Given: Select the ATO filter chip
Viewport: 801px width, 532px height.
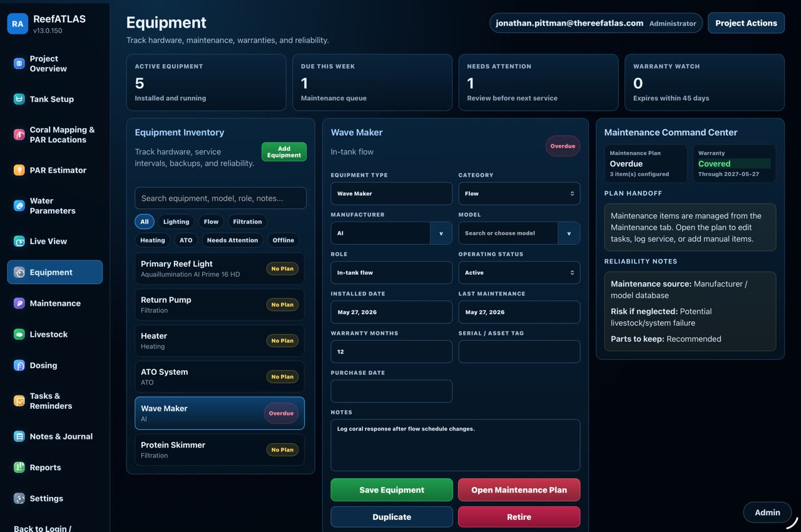Looking at the screenshot, I should [186, 240].
